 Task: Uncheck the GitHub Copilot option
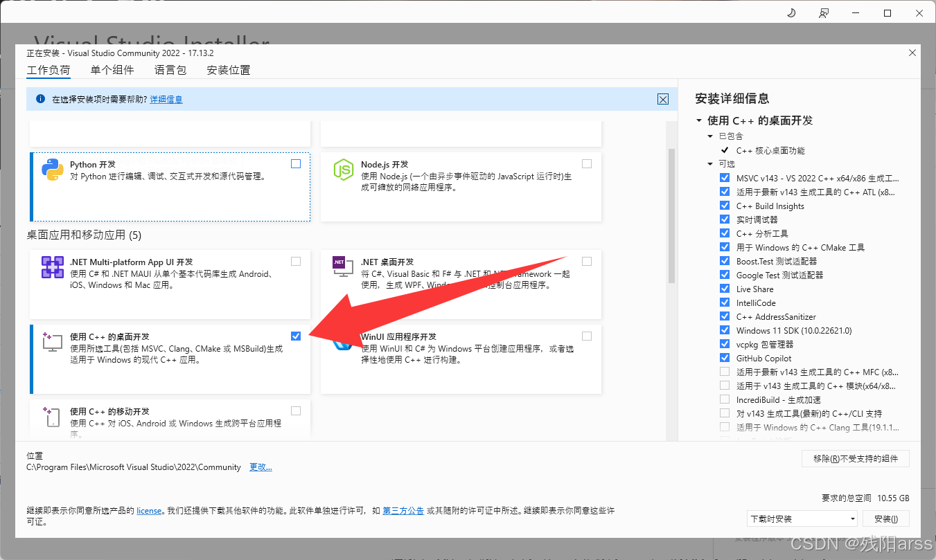click(x=725, y=358)
